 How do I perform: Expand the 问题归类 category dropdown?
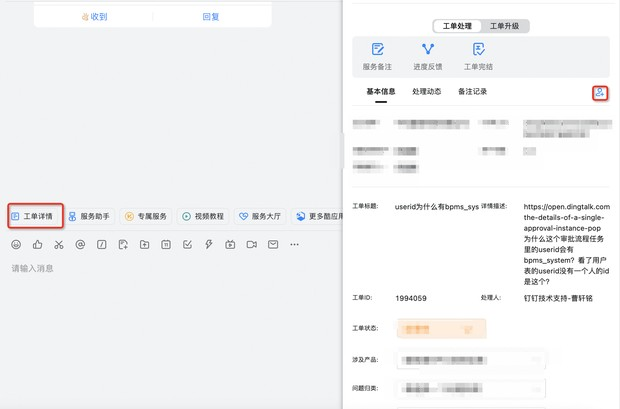coord(471,388)
